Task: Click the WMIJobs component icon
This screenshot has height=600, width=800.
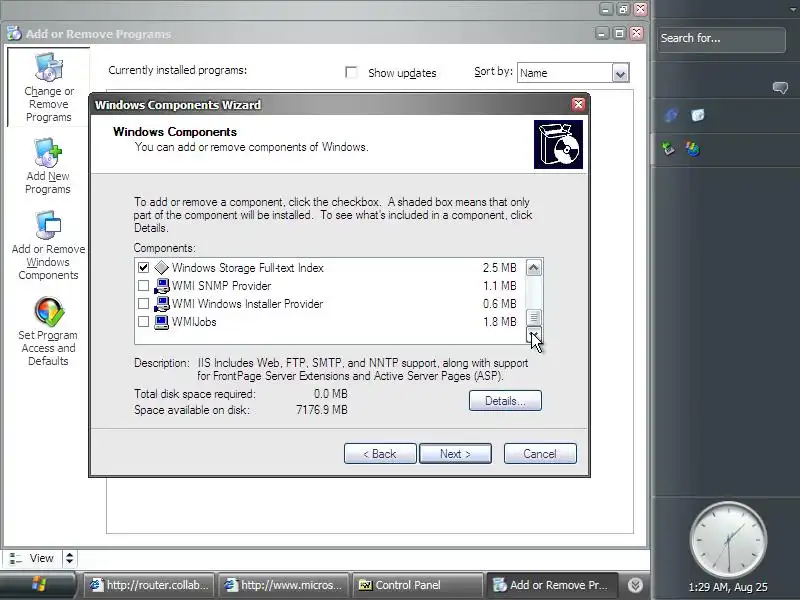Action: (x=161, y=322)
